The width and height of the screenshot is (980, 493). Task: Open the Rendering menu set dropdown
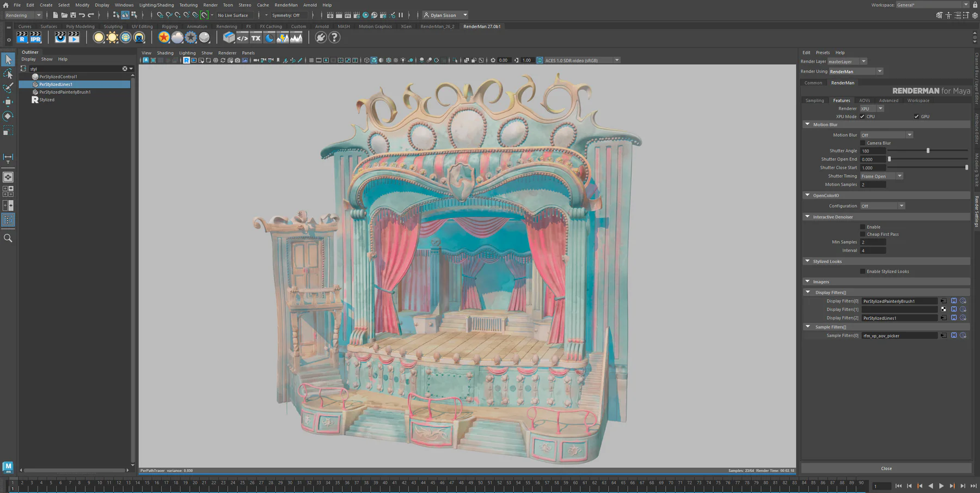coord(23,15)
